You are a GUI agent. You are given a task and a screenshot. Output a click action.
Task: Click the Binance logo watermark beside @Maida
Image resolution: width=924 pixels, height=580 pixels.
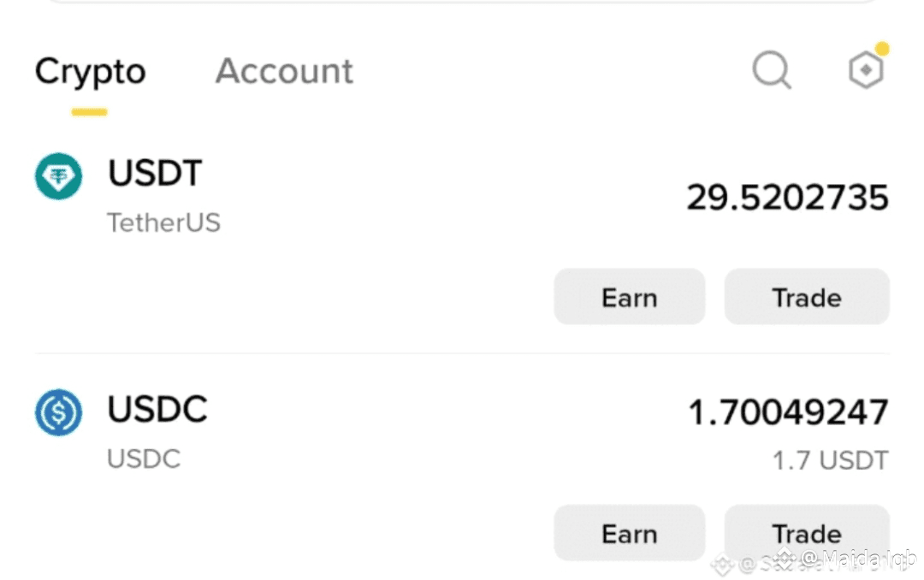click(785, 558)
